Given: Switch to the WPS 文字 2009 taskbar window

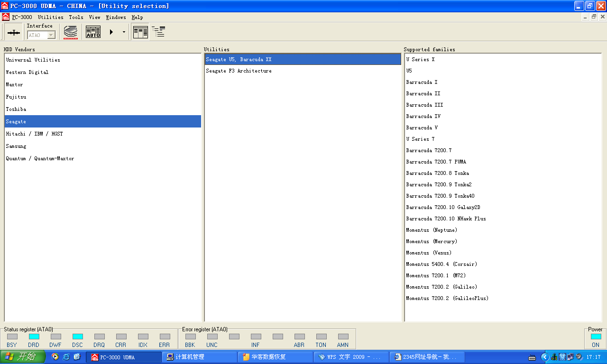Looking at the screenshot, I should 351,357.
